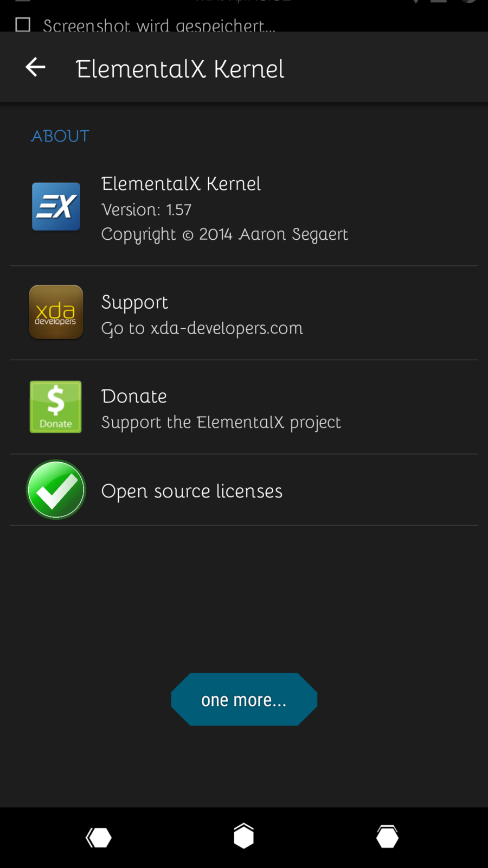Click 'Support the ElementalX project' text
The width and height of the screenshot is (488, 868).
click(x=221, y=423)
